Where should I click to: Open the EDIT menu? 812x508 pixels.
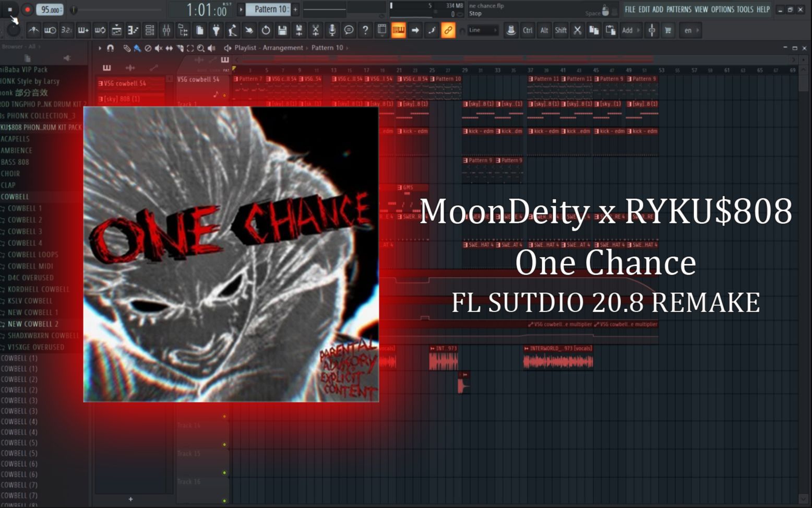[x=644, y=9]
